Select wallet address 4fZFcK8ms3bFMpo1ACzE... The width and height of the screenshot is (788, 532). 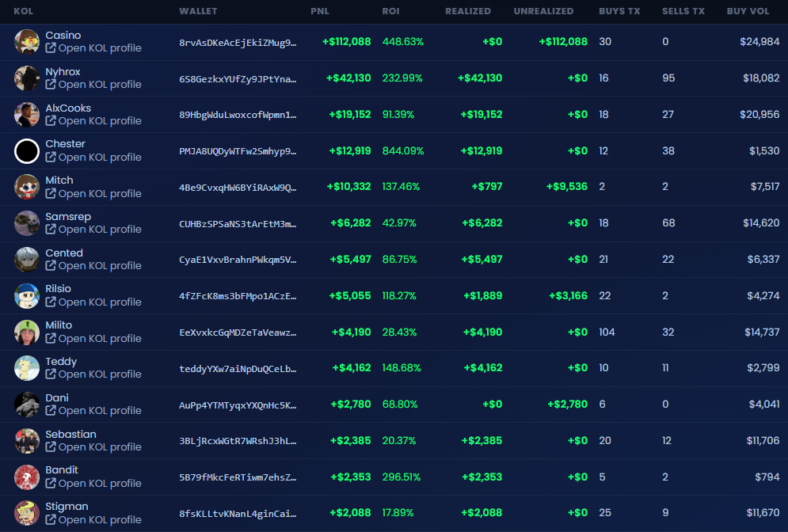[x=238, y=296]
